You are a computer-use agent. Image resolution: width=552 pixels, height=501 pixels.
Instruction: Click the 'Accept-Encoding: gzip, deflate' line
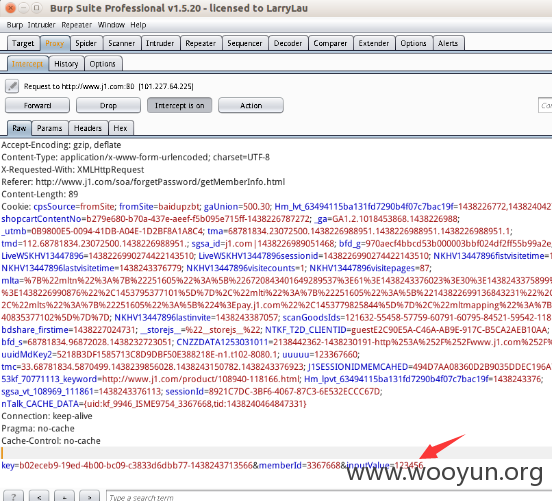(x=61, y=145)
